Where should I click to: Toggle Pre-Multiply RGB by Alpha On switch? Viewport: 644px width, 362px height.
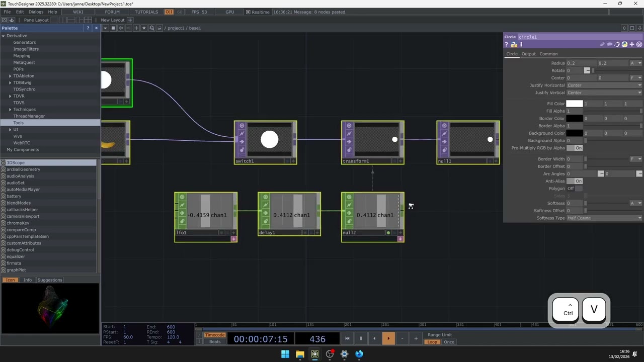click(575, 148)
